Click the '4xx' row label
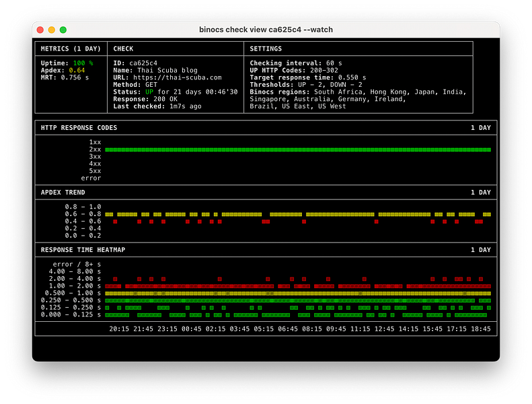 pos(95,164)
